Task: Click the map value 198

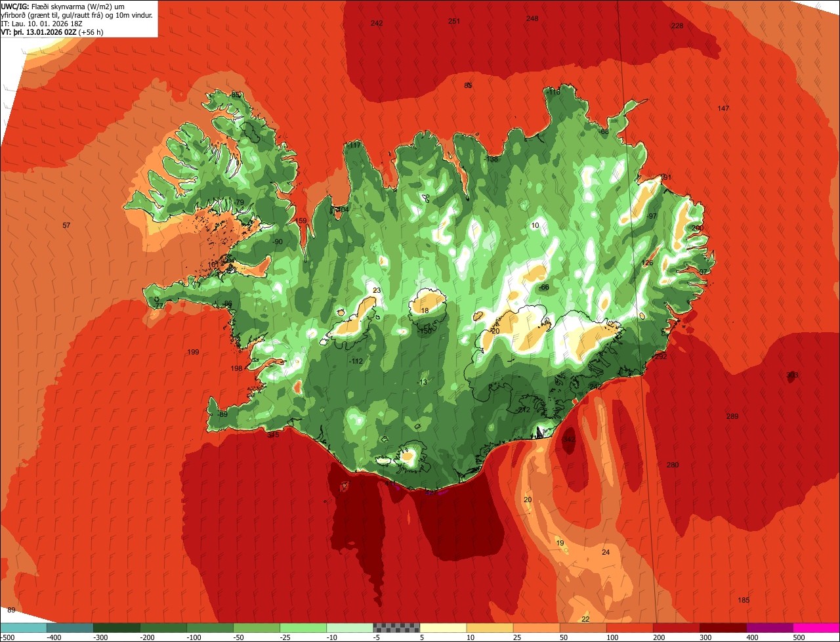Action: [x=237, y=368]
